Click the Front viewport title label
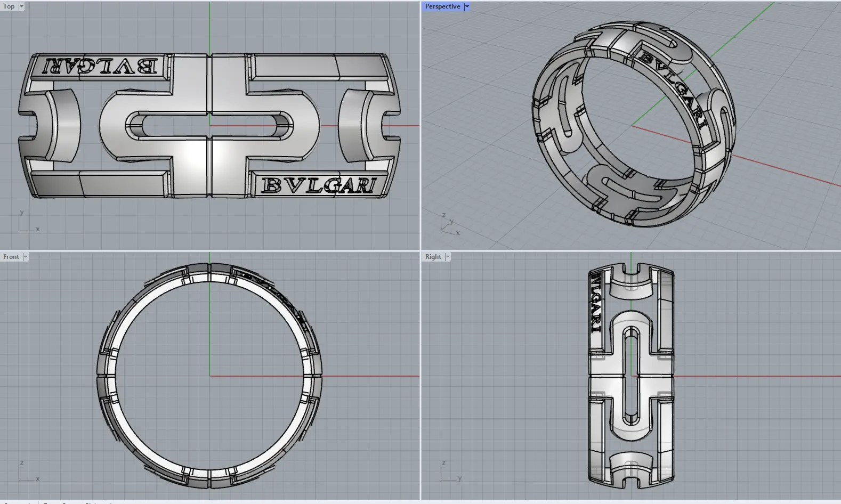Screen dimensions: 841x504 tap(11, 257)
